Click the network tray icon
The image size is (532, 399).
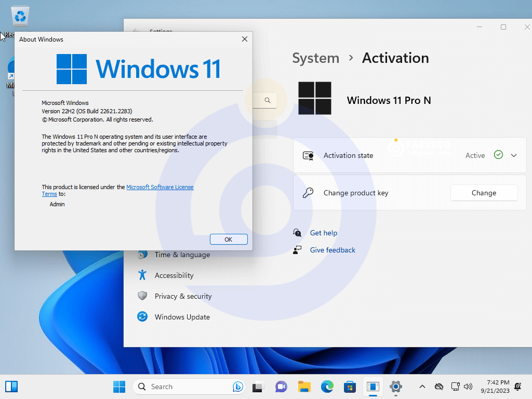[x=455, y=387]
